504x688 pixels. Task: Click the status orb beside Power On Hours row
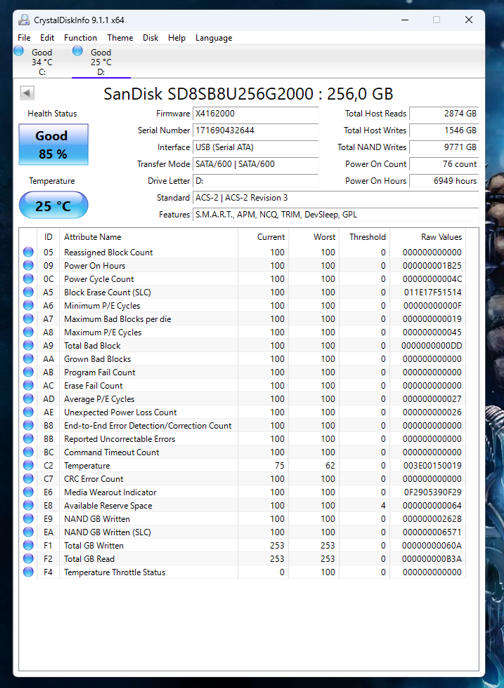[28, 265]
